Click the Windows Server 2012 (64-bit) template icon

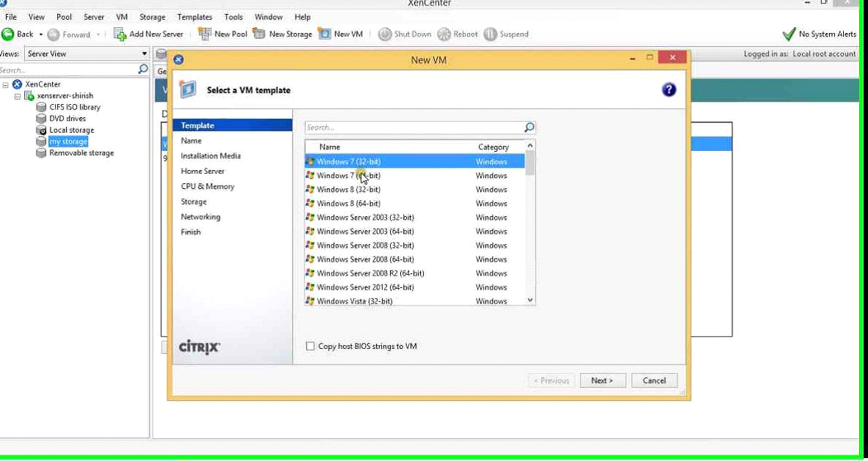coord(310,287)
